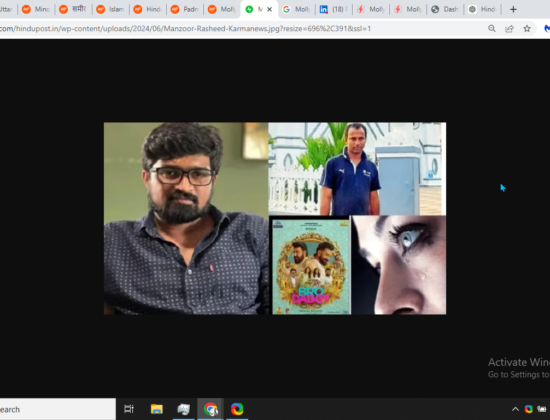Image resolution: width=550 pixels, height=420 pixels.
Task: Open the last 'Hind' tab on right
Action: pyautogui.click(x=483, y=9)
